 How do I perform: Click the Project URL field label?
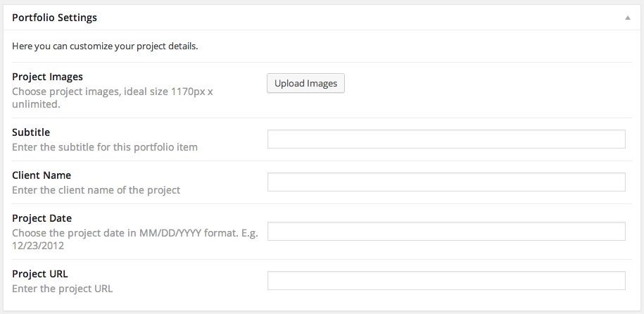tap(40, 274)
